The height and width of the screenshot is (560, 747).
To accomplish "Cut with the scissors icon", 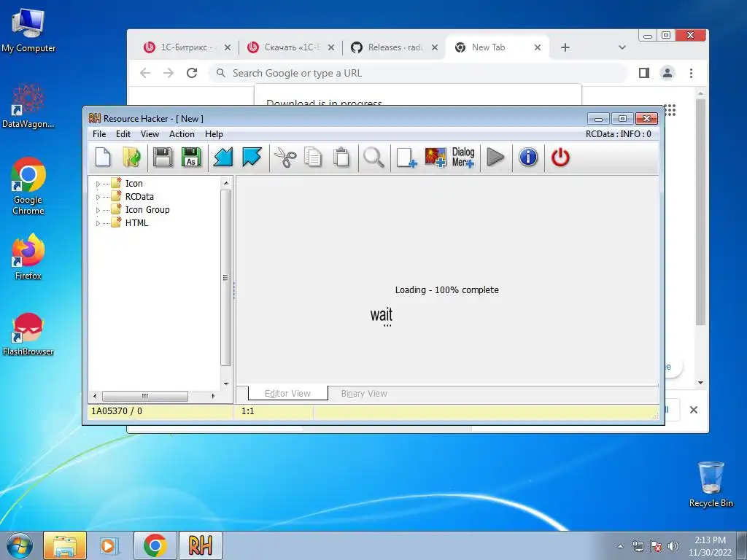I will pyautogui.click(x=285, y=157).
